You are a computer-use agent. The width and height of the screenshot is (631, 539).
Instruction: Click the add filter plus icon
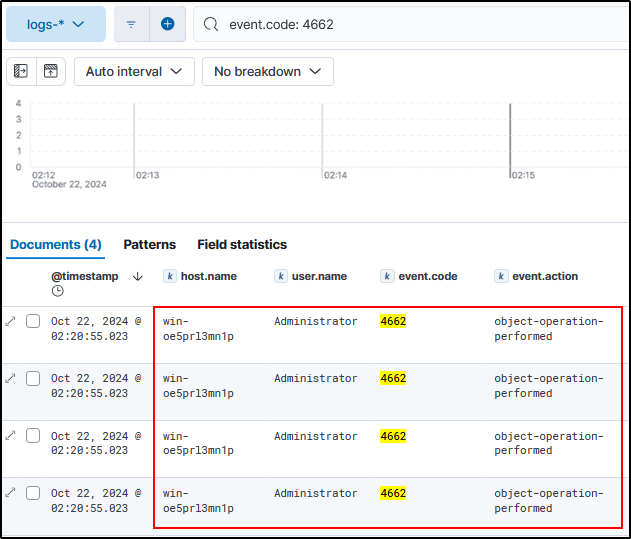pos(167,24)
